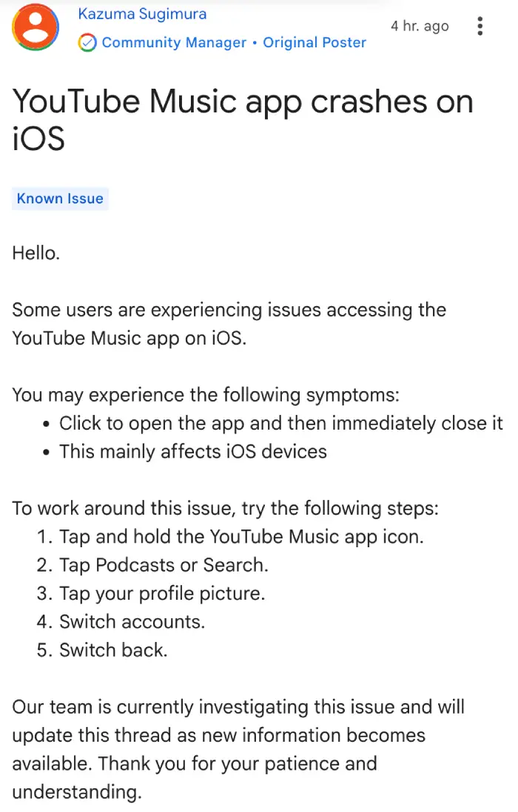Screen dimensions: 518x812
Task: Click the "Hello." greeting line
Action: click(36, 253)
